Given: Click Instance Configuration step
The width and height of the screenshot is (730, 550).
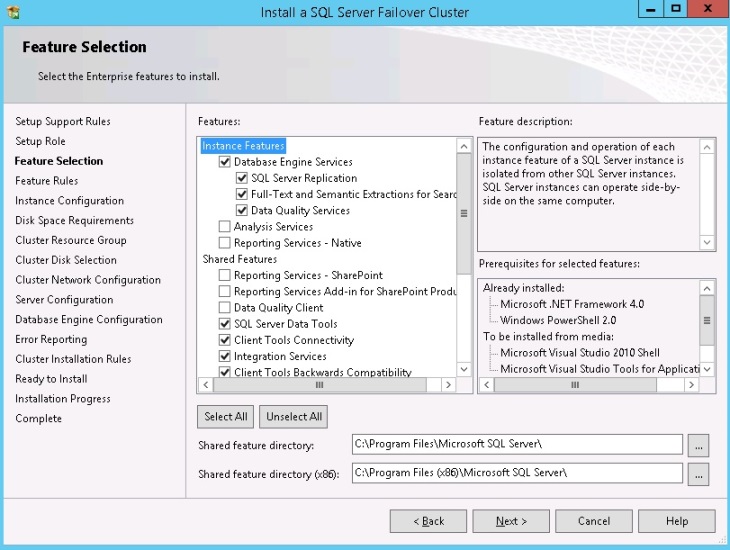Looking at the screenshot, I should 69,201.
